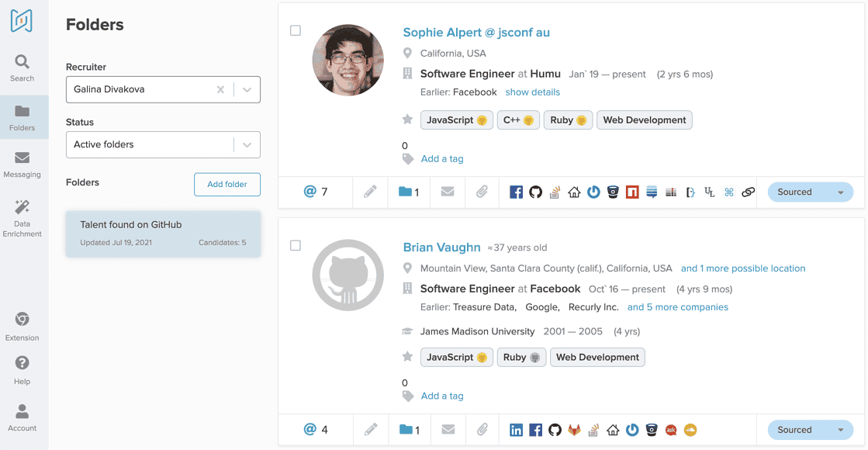
Task: Select the Talent found on GitHub folder
Action: 163,233
